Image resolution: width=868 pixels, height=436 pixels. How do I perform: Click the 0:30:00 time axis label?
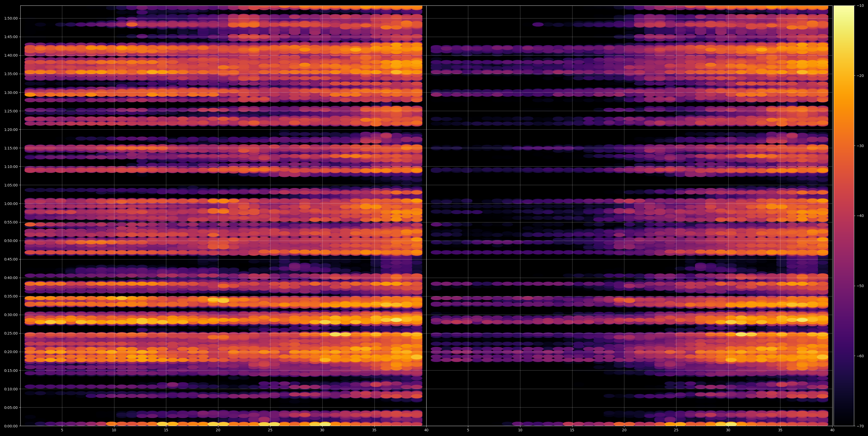11,314
